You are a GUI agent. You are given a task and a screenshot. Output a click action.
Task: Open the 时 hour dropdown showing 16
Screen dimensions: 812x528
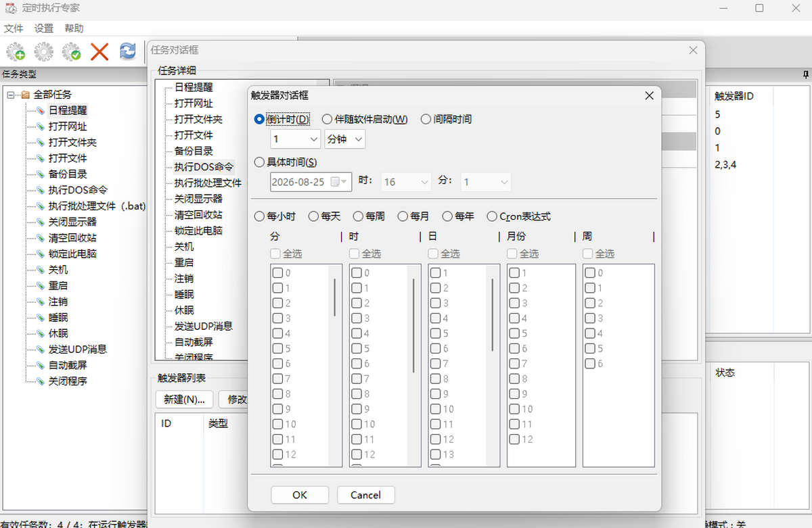click(x=406, y=182)
